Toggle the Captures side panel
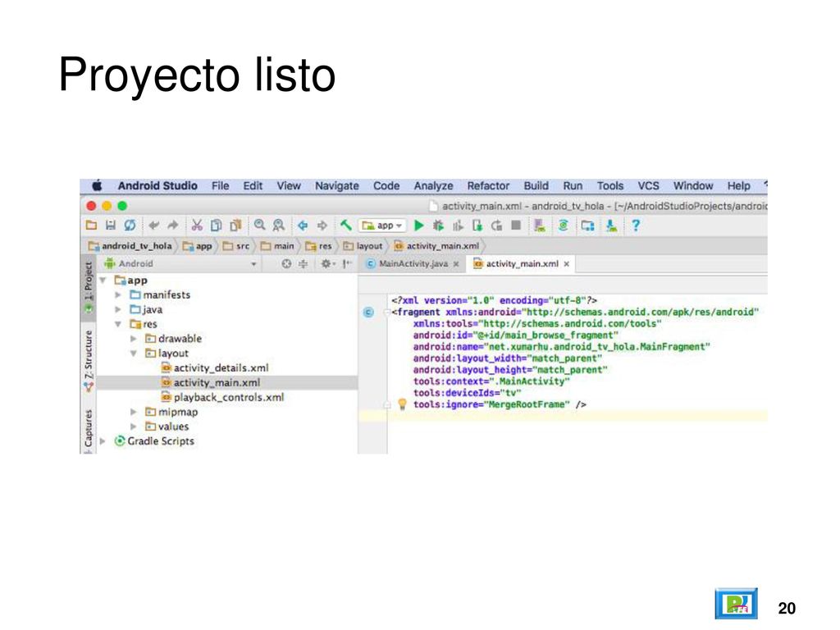The width and height of the screenshot is (840, 630). point(89,430)
